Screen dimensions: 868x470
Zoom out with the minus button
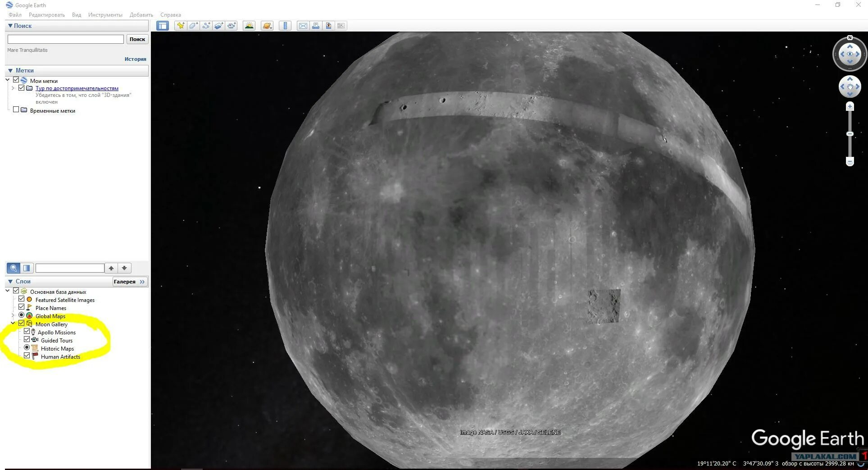coord(850,161)
